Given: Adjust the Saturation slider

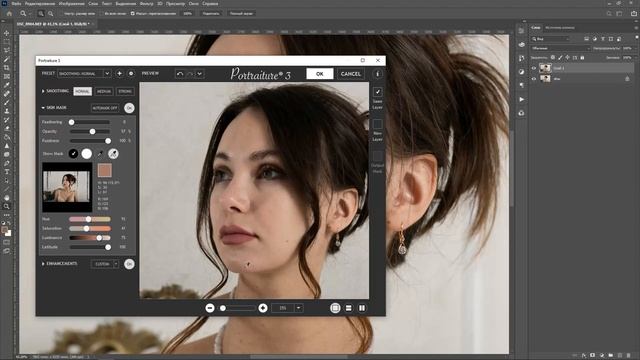Looking at the screenshot, I should pyautogui.click(x=89, y=229).
